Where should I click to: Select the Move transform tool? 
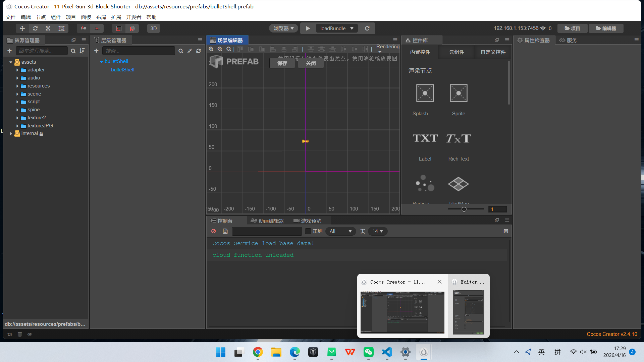(x=22, y=28)
